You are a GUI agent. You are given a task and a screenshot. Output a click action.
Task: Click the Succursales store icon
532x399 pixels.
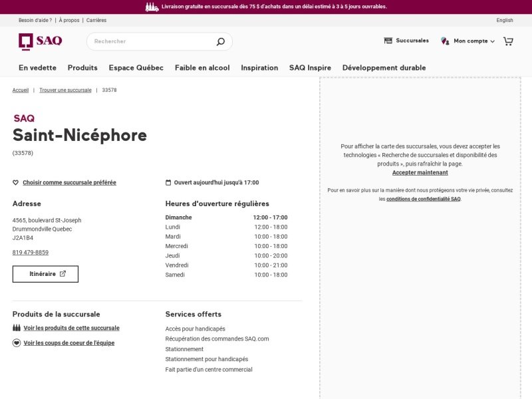pos(388,41)
